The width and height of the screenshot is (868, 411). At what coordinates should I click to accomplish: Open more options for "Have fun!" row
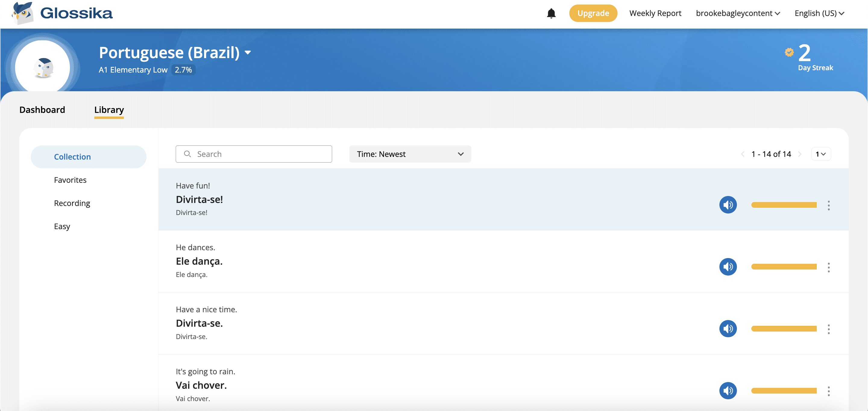829,205
